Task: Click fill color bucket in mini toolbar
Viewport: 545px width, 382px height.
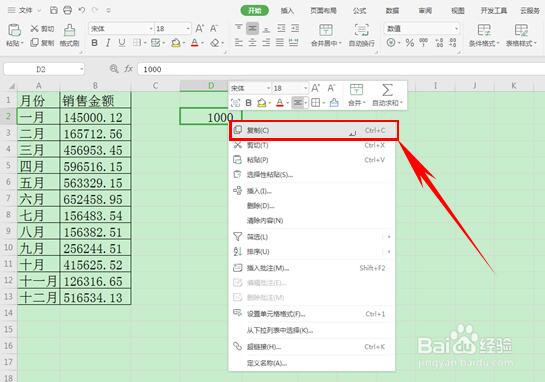Action: 261,103
